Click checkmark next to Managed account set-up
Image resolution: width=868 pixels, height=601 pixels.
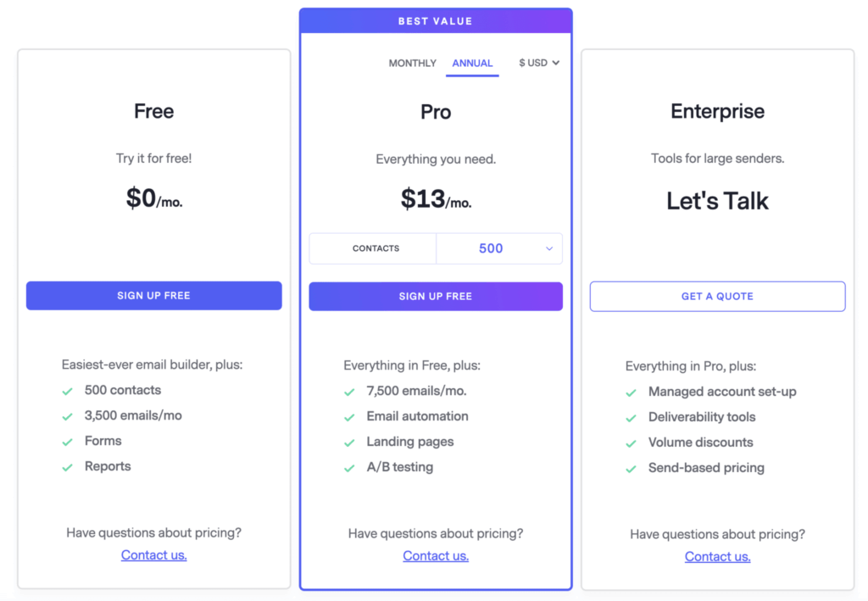pos(631,393)
